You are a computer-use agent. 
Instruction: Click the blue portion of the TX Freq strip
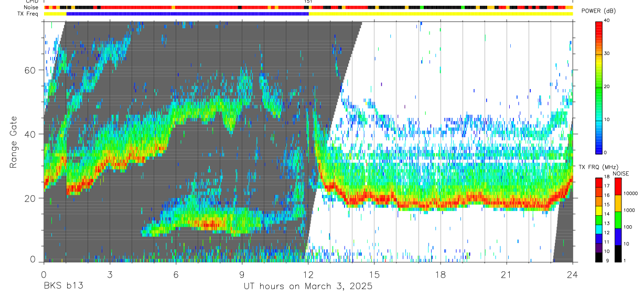(x=187, y=14)
